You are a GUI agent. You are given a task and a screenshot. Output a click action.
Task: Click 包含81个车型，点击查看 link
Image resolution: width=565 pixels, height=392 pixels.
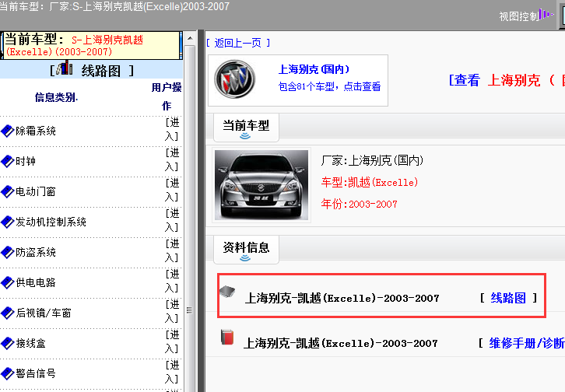pyautogui.click(x=329, y=86)
